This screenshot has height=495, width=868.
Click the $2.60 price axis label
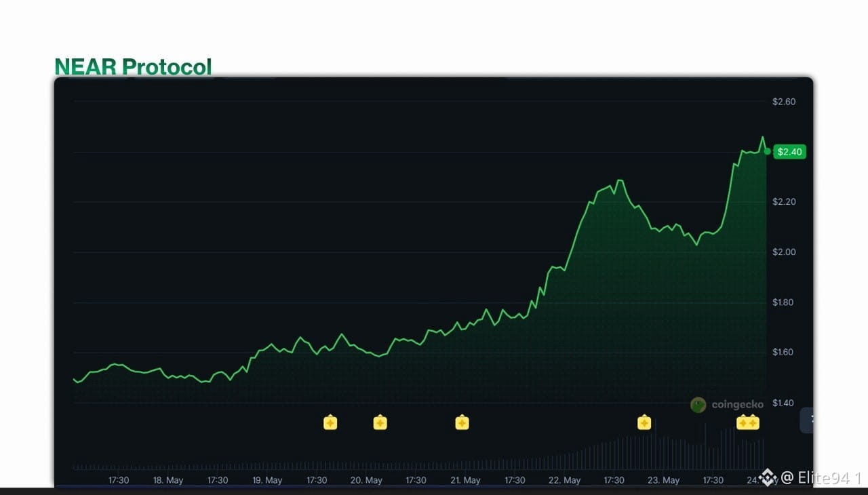[x=784, y=102]
